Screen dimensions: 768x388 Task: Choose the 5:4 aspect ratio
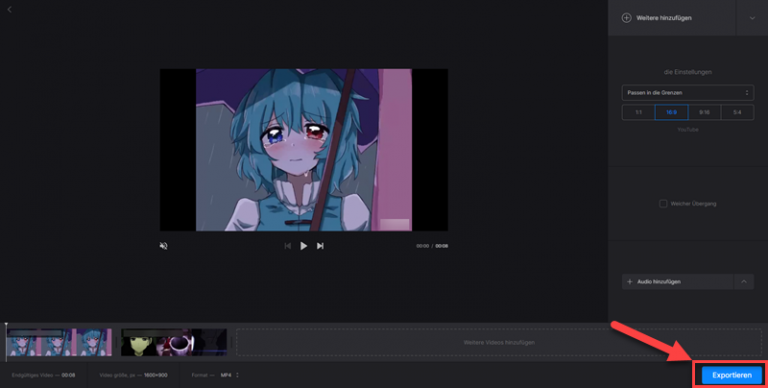[737, 112]
